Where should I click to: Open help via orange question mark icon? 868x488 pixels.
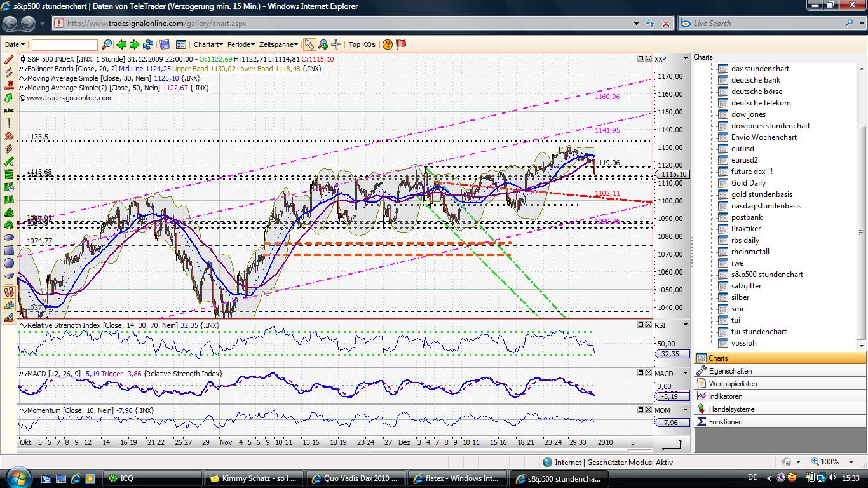point(388,44)
